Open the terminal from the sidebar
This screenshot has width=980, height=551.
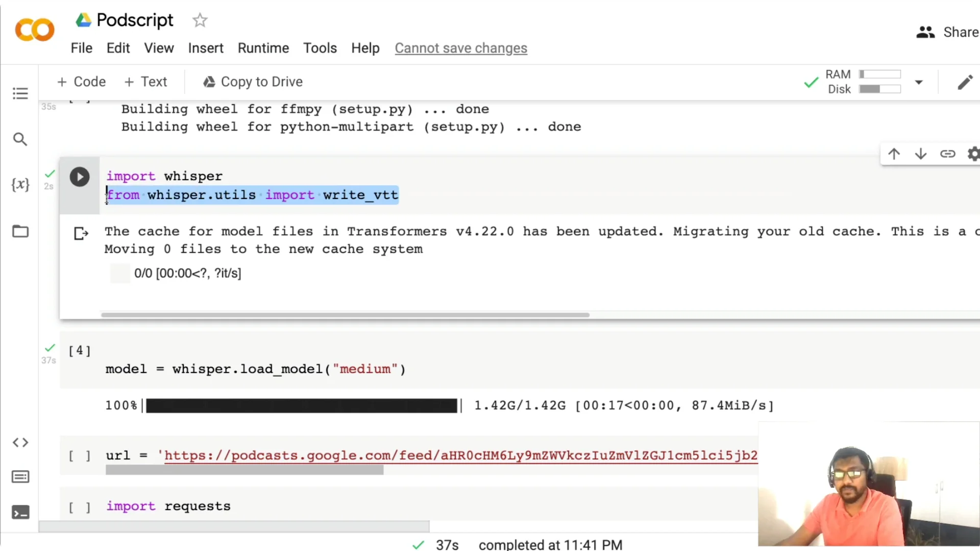tap(20, 513)
